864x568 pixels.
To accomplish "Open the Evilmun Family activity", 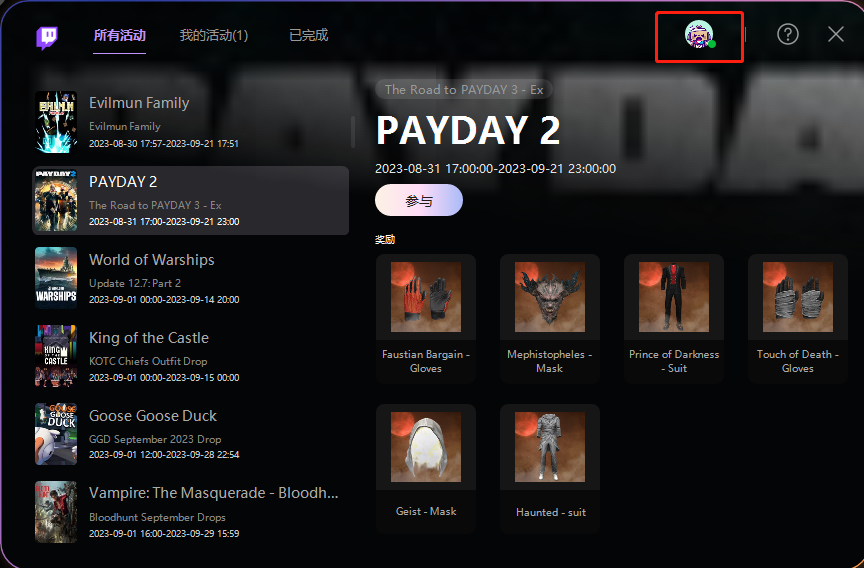I will click(x=191, y=122).
